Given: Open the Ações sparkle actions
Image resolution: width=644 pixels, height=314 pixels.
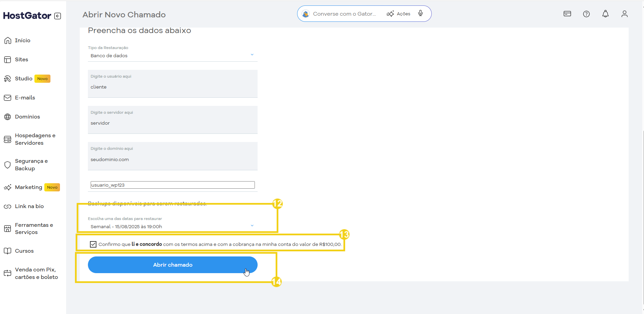Looking at the screenshot, I should (x=398, y=14).
